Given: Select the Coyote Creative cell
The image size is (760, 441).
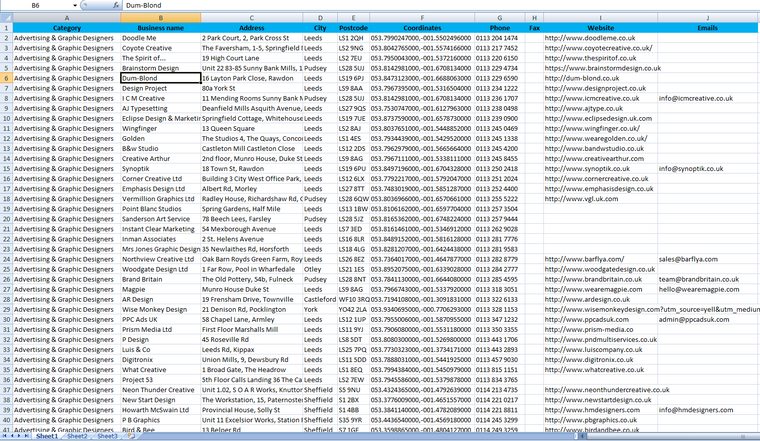Looking at the screenshot, I should (160, 48).
